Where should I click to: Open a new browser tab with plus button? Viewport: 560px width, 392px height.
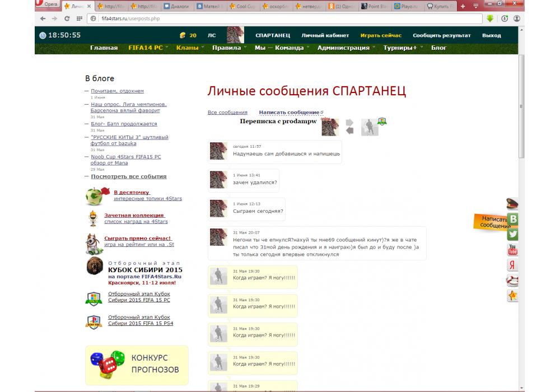[x=463, y=6]
